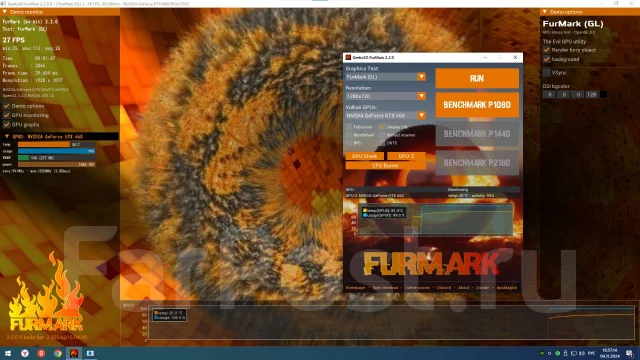This screenshot has width=640, height=360.
Task: Open the Homepage link
Action: [356, 288]
